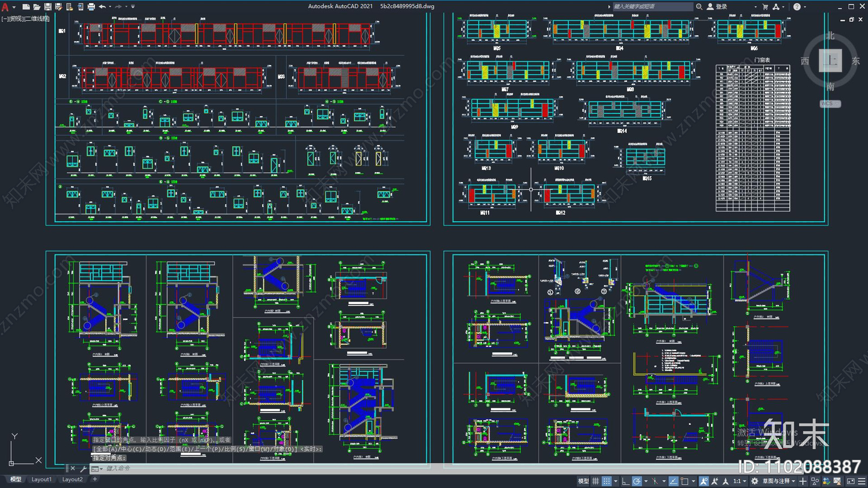Image resolution: width=868 pixels, height=488 pixels.
Task: Open the 1:1 annotation scale dropdown
Action: coord(740,481)
